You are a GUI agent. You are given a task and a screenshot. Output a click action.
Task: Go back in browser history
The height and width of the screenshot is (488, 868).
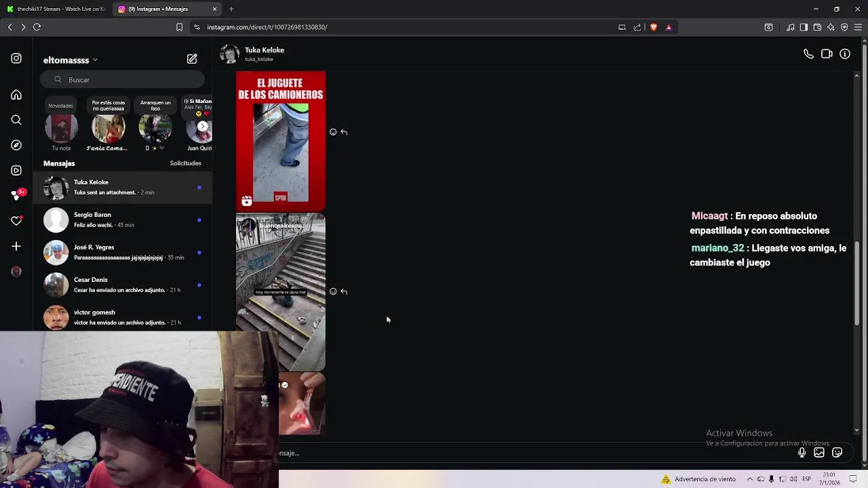point(9,27)
